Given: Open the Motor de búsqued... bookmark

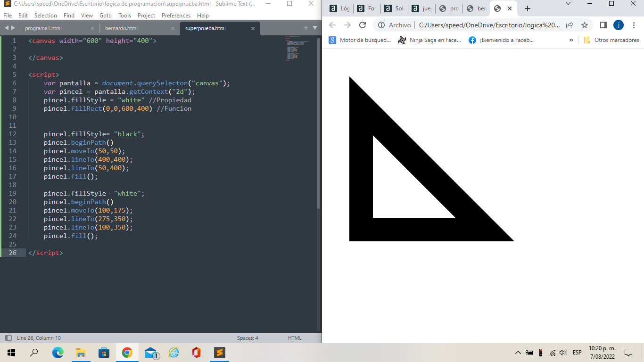Looking at the screenshot, I should click(360, 40).
